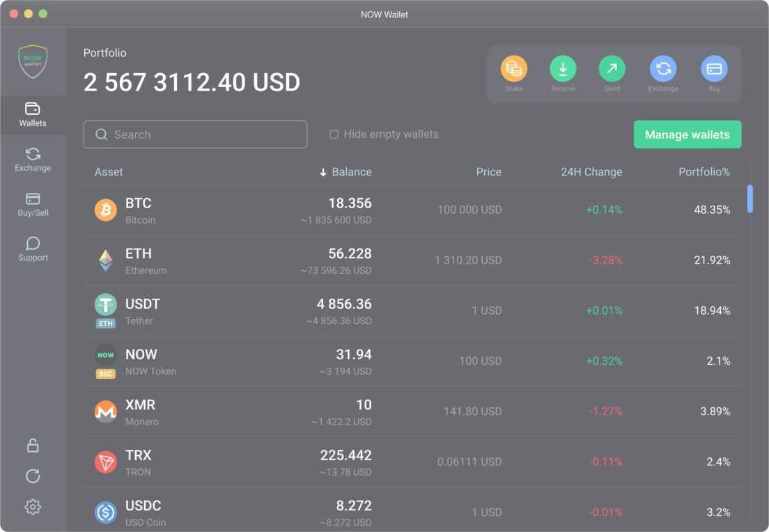Screen dimensions: 769x532
Task: Click the lock icon in sidebar
Action: click(x=33, y=445)
